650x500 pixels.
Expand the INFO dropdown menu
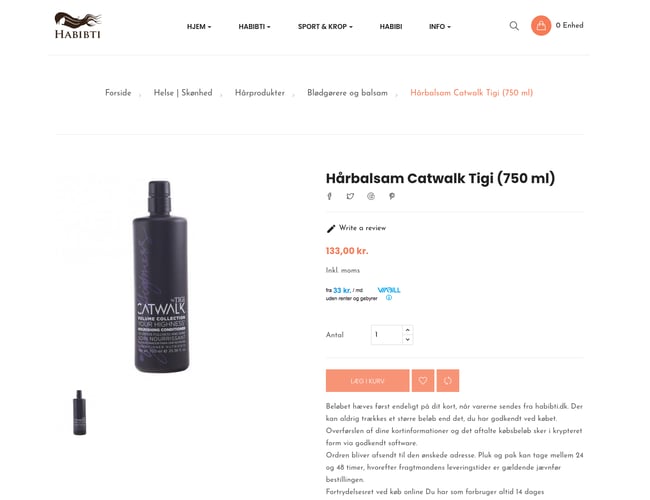[x=439, y=27]
